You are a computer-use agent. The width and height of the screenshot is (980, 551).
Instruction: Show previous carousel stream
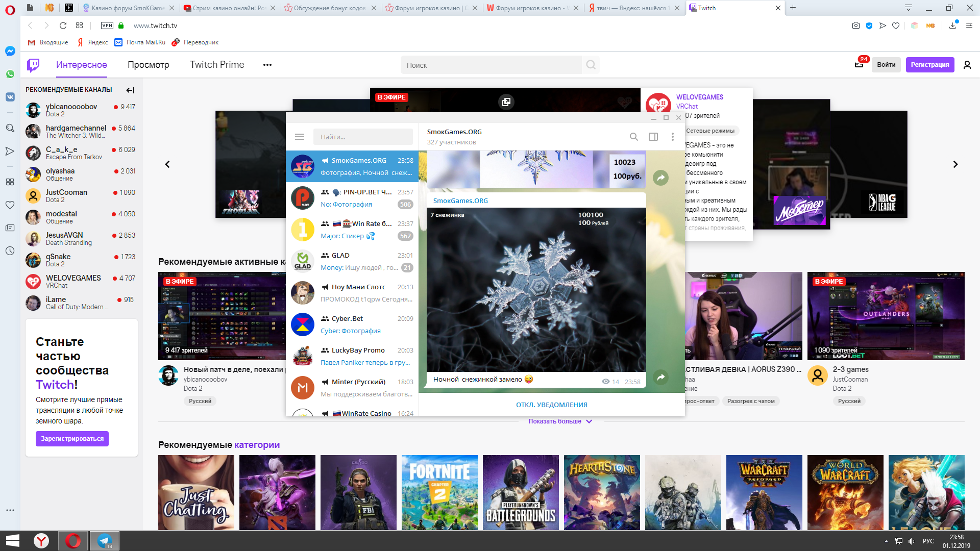[167, 164]
